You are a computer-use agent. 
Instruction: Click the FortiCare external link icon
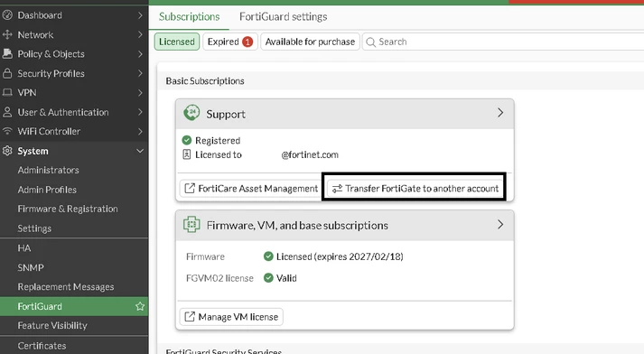pyautogui.click(x=190, y=188)
